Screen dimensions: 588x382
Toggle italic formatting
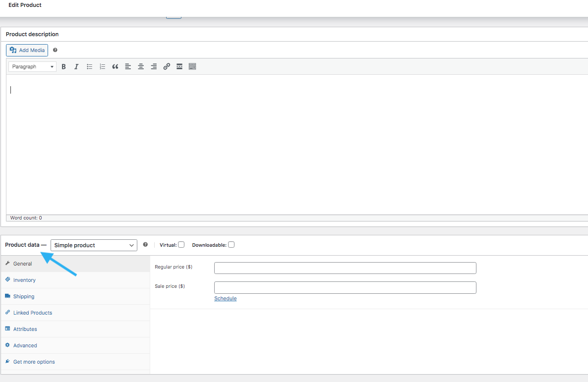coord(76,67)
